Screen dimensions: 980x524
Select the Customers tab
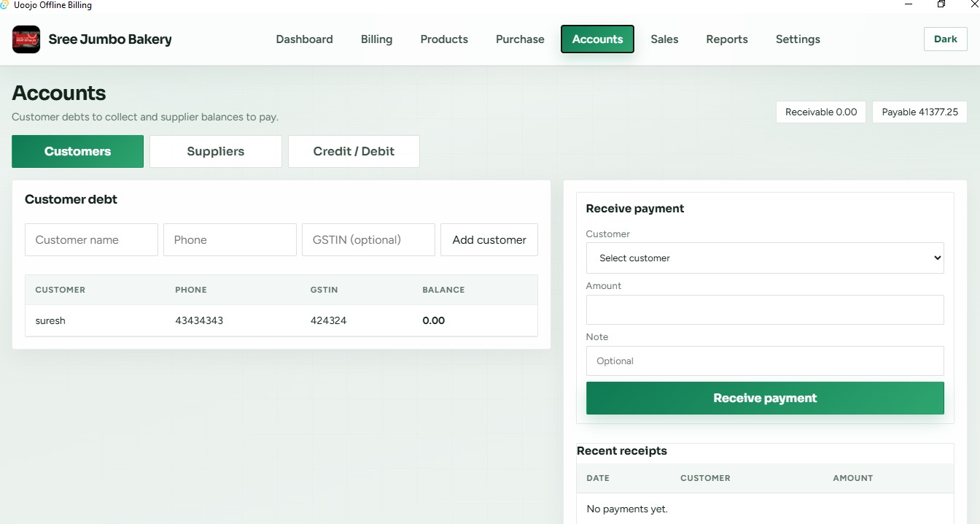point(77,152)
